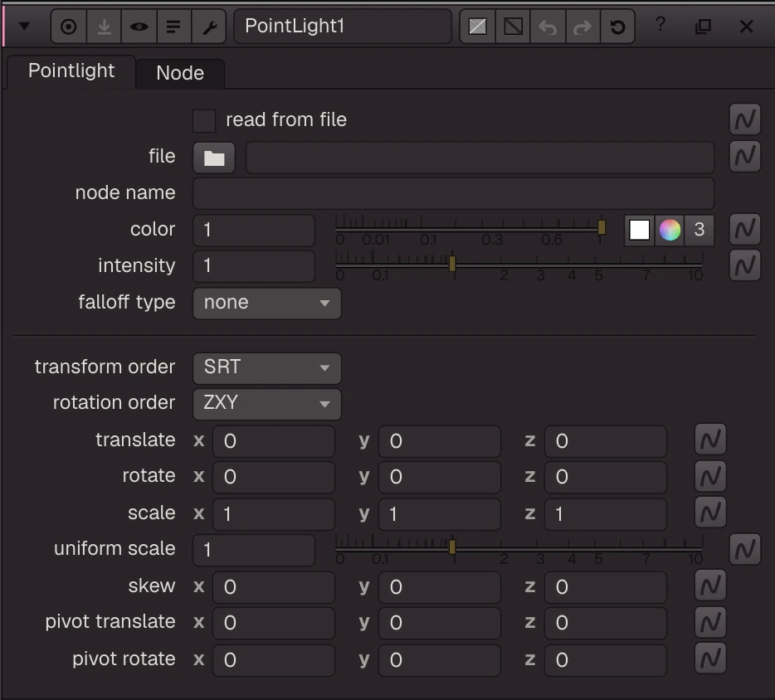Click the pivot translate y field

point(440,623)
